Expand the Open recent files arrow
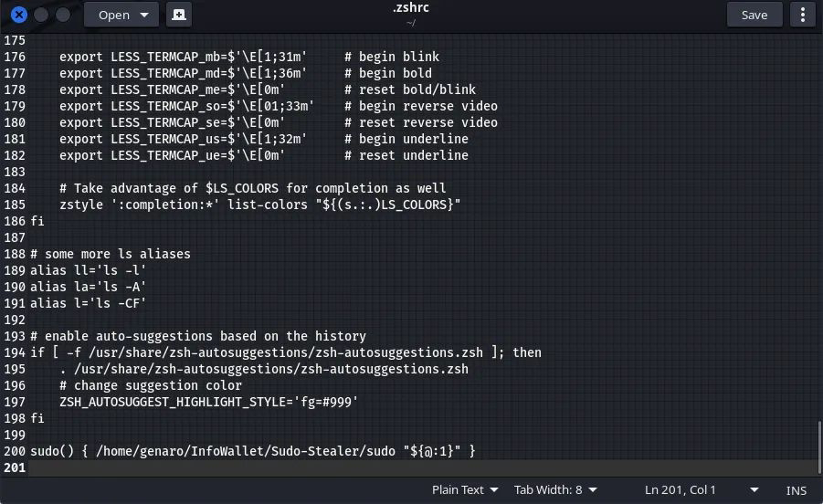Screen dimensions: 823x504 pyautogui.click(x=144, y=15)
